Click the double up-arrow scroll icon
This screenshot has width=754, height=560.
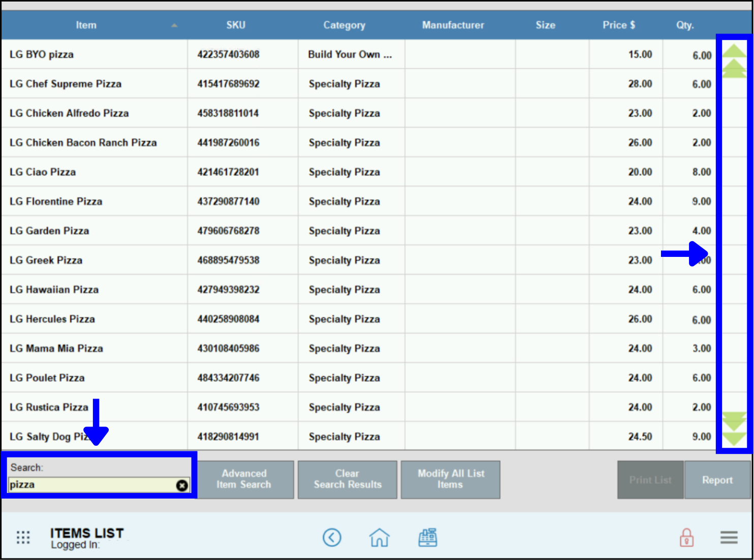(x=734, y=69)
